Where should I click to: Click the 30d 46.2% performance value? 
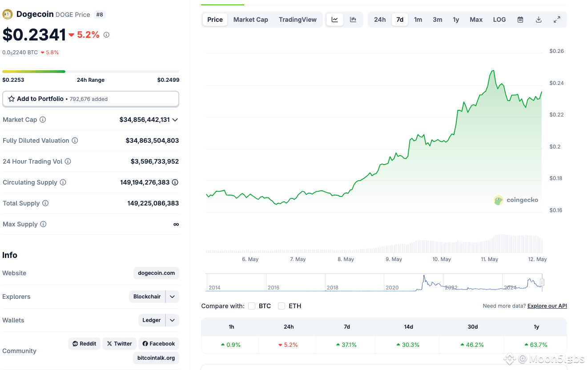click(472, 345)
